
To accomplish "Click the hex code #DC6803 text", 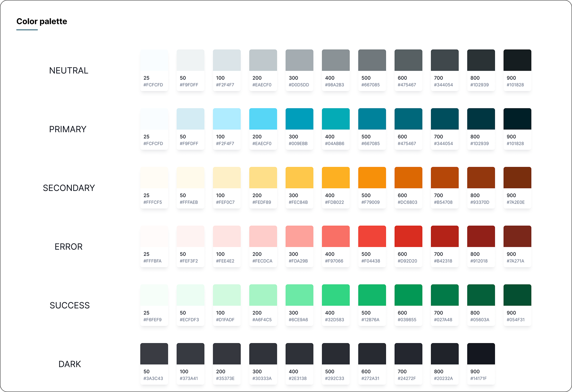I will [x=407, y=203].
